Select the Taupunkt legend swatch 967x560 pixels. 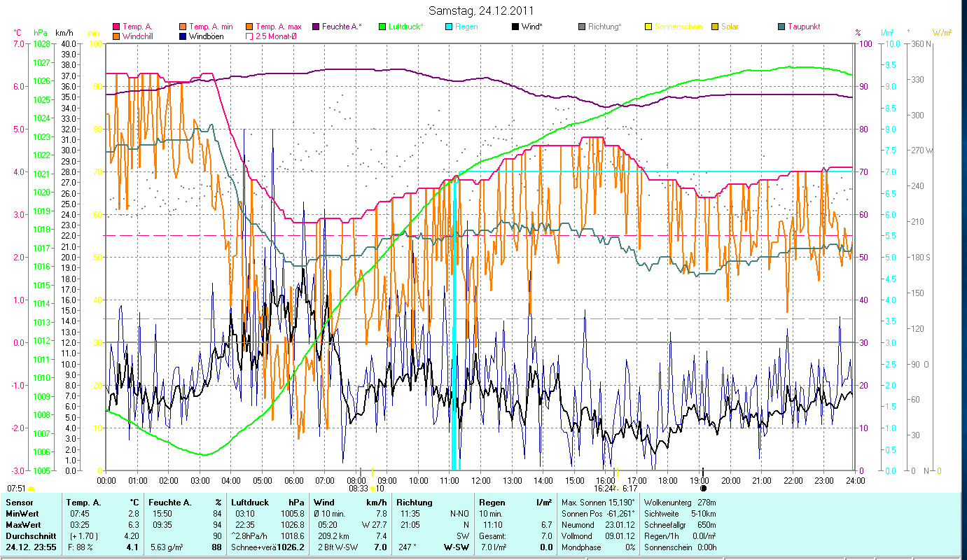click(781, 27)
